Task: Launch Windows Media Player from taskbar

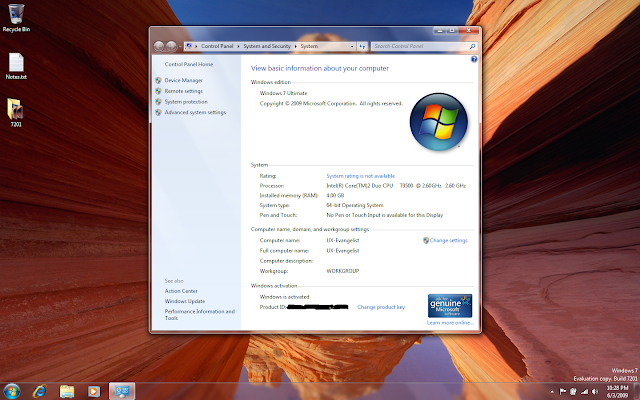Action: tap(94, 391)
